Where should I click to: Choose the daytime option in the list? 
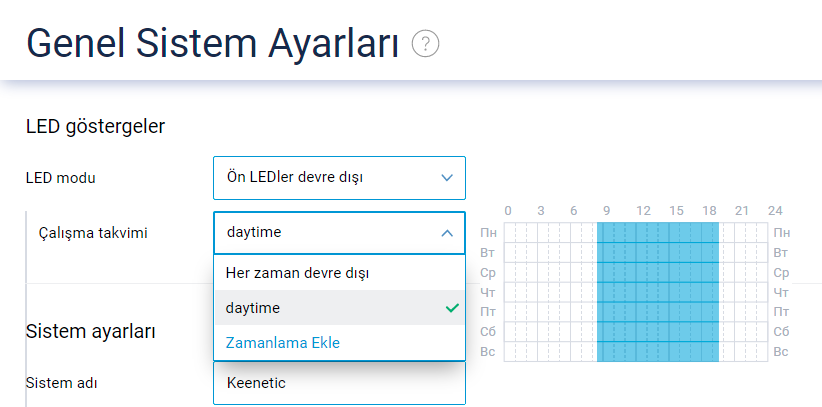click(x=253, y=308)
